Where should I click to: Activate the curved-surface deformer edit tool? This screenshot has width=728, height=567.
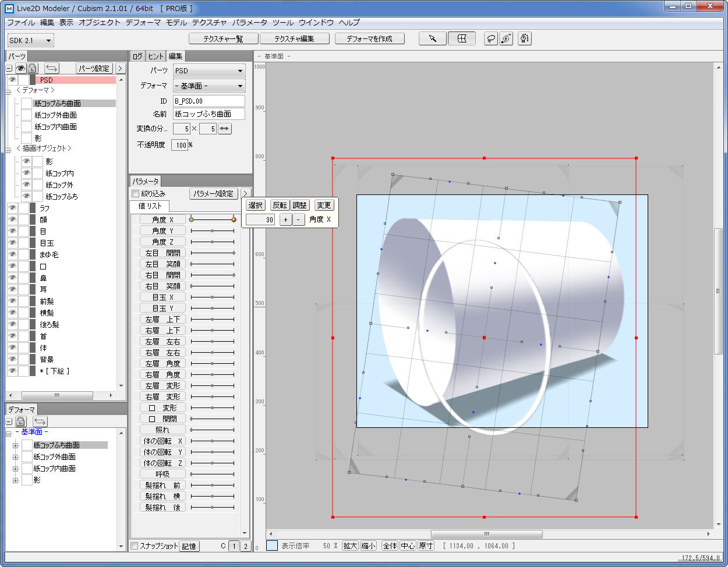click(x=461, y=38)
